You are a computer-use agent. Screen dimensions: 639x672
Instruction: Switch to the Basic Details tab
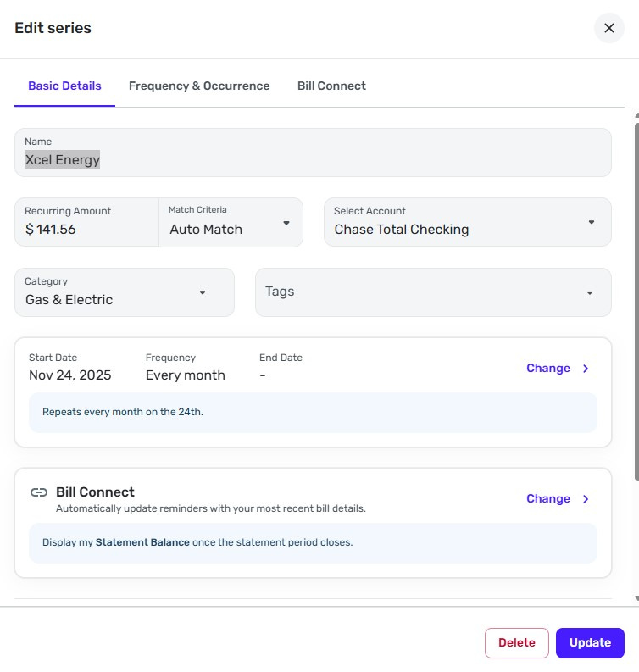tap(64, 86)
